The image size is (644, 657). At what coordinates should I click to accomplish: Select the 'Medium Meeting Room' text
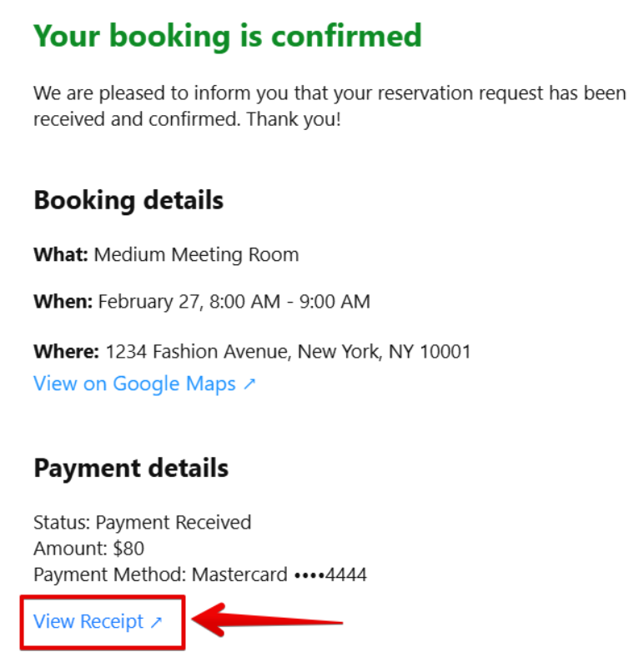[x=196, y=254]
